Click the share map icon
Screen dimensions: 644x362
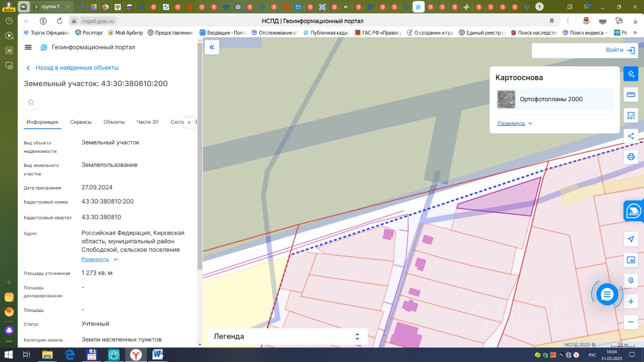pyautogui.click(x=630, y=136)
